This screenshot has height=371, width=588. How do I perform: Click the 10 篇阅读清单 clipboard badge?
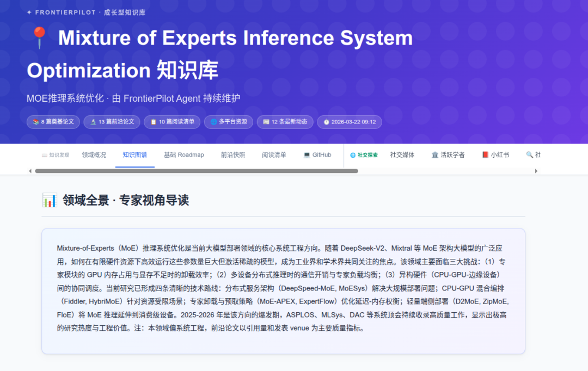[172, 122]
